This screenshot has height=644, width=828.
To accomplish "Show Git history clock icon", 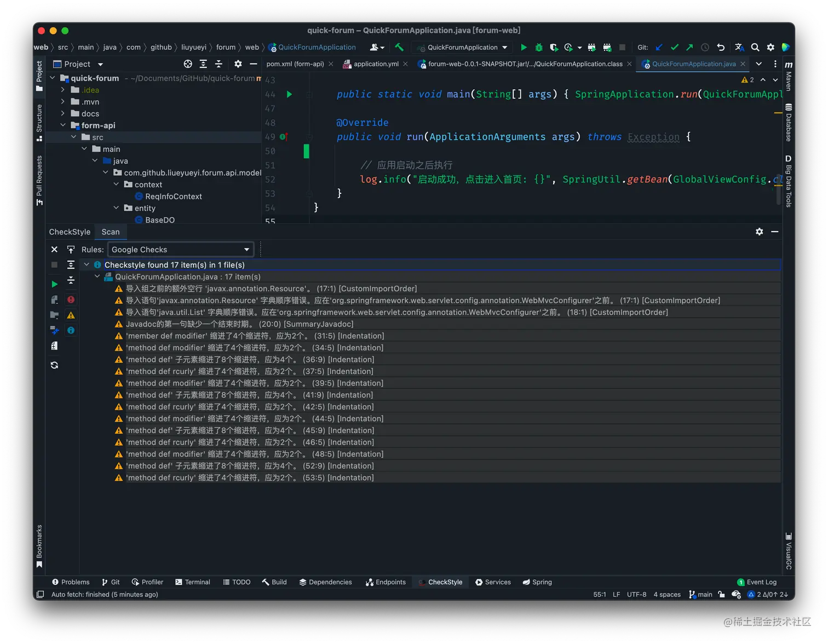I will (705, 48).
